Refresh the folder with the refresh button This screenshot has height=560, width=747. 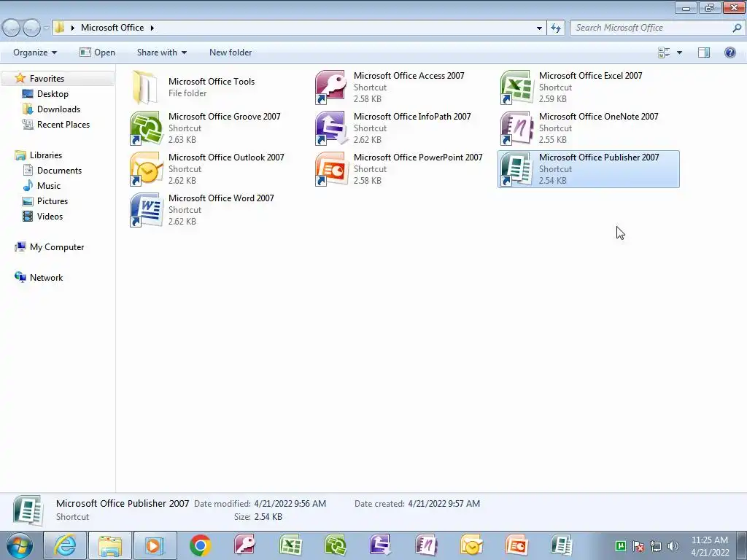click(555, 28)
